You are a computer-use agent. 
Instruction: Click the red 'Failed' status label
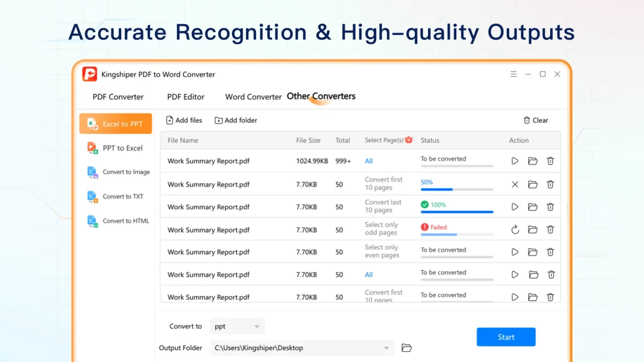439,227
